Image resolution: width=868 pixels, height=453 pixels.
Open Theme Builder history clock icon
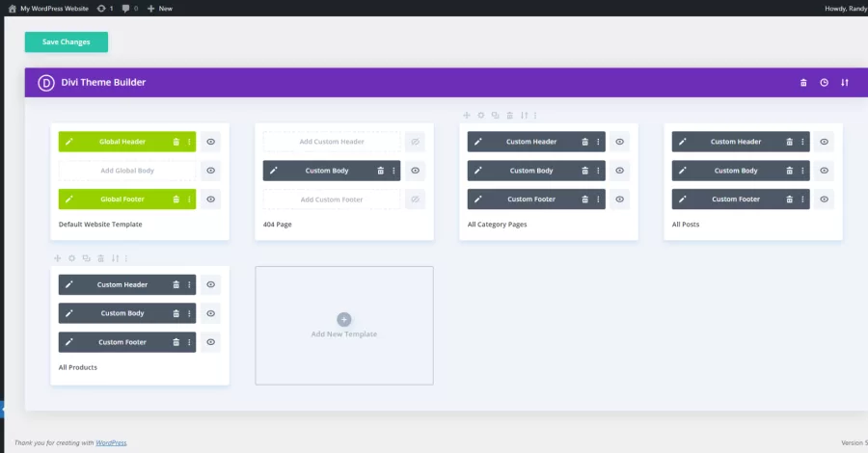[825, 83]
